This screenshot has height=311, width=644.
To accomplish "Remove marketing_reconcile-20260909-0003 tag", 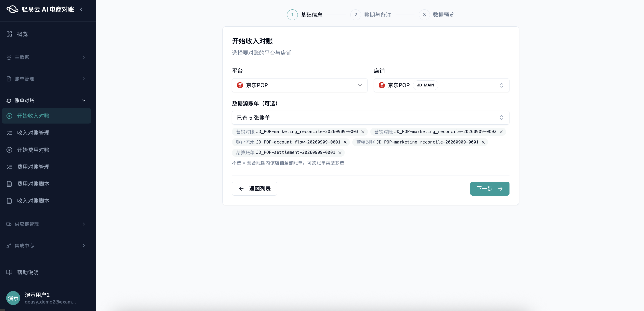I will 363,132.
